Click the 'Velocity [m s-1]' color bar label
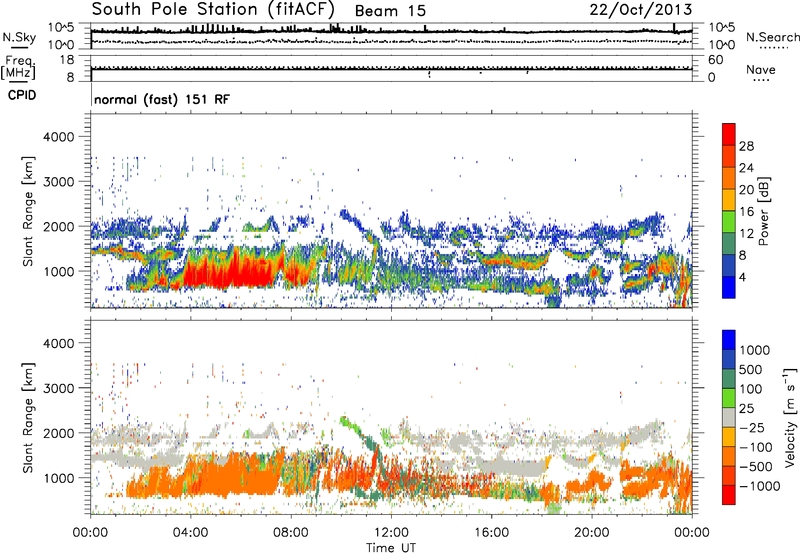Viewport: 800px width, 554px height. click(790, 417)
